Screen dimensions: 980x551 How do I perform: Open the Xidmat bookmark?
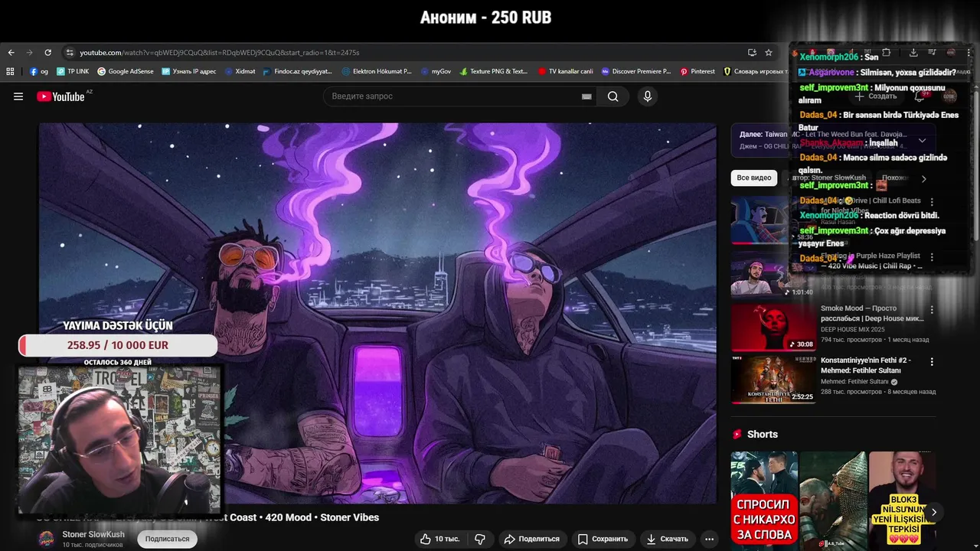(240, 71)
